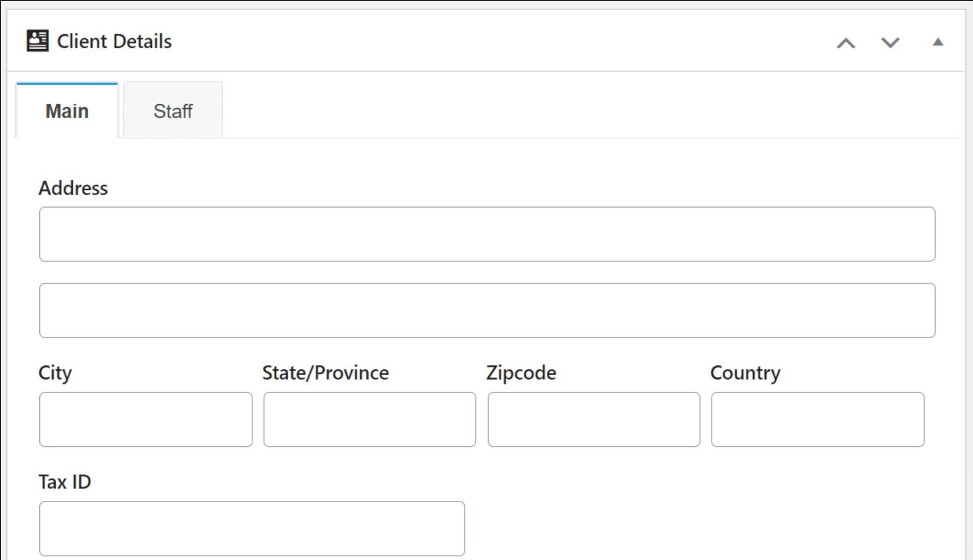The image size is (973, 560).
Task: Click the Zipcode label
Action: pyautogui.click(x=521, y=372)
